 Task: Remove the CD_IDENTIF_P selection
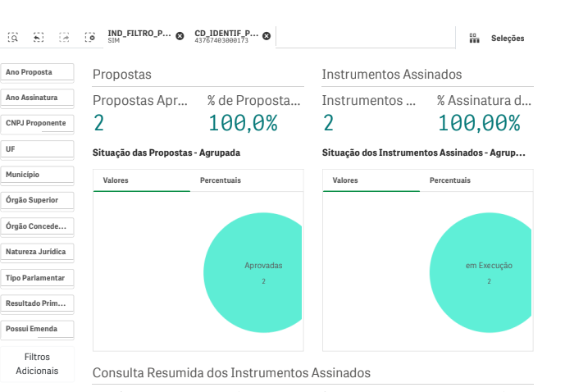click(x=267, y=36)
